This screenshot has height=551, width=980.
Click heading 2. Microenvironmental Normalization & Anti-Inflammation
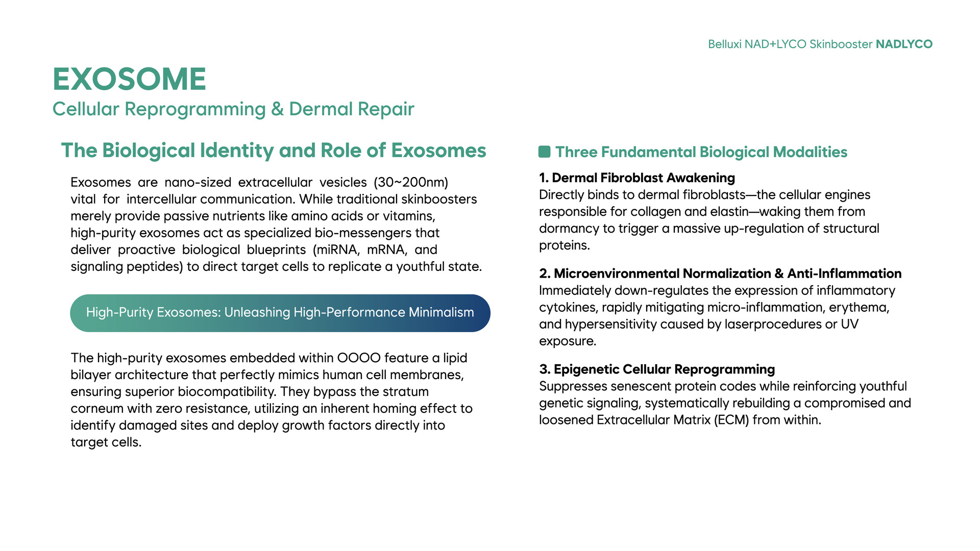click(720, 273)
